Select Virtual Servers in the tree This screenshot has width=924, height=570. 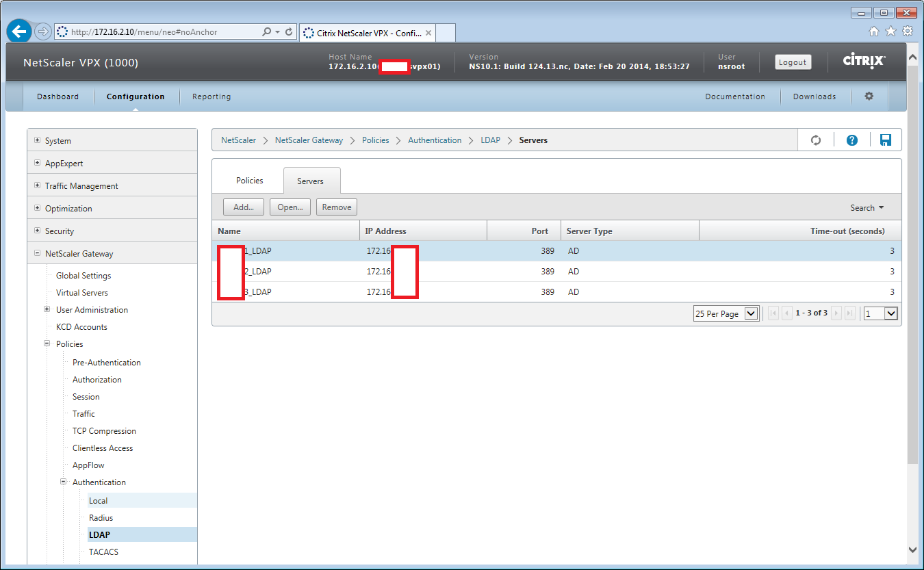click(x=82, y=293)
